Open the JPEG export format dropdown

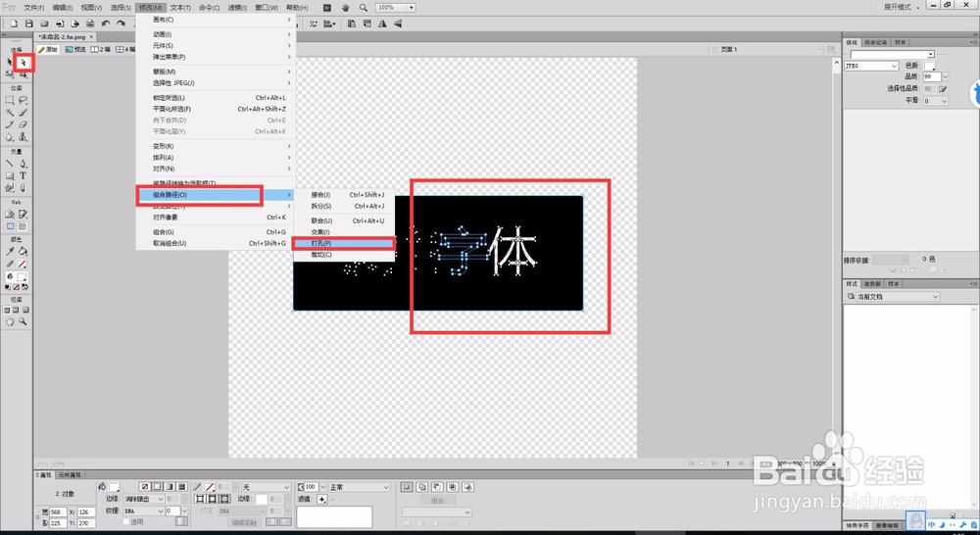pyautogui.click(x=871, y=66)
